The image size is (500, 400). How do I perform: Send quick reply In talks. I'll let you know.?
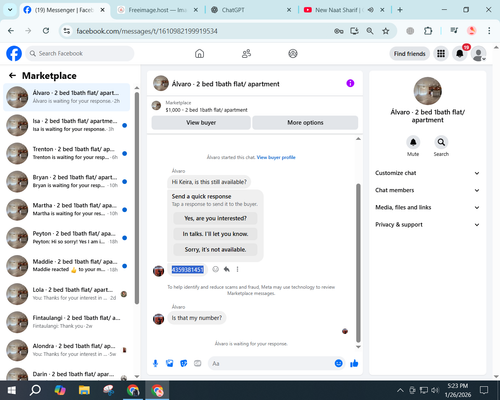[x=215, y=234]
